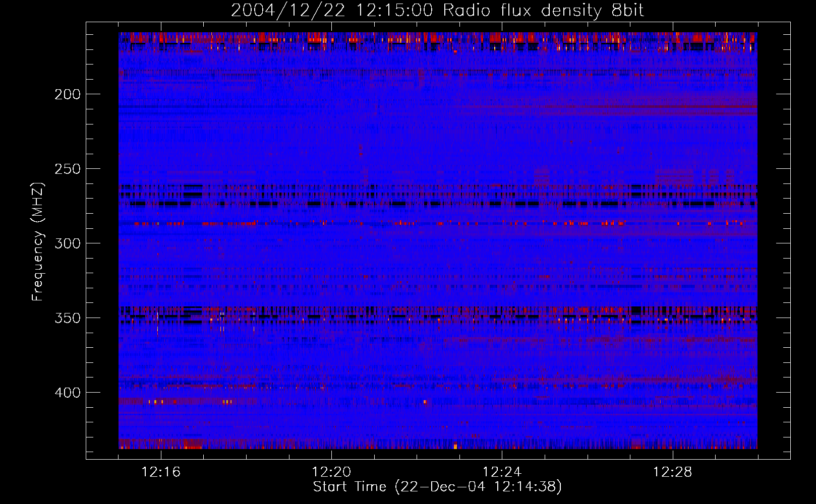816x504 pixels.
Task: Click the plot title '2004/12/22 12:15:00 Radio flux density 8bit'
Action: [437, 11]
